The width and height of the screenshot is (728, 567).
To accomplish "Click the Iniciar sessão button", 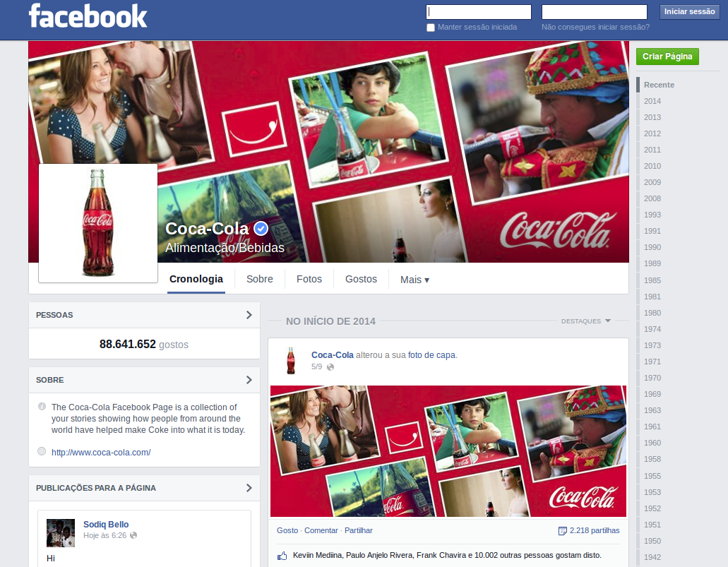I will (x=689, y=11).
